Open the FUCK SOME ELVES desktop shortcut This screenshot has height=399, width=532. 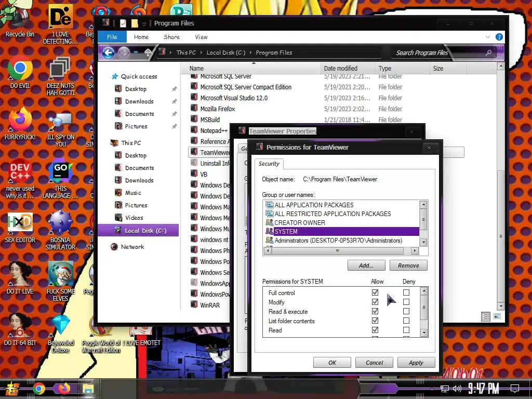point(60,282)
